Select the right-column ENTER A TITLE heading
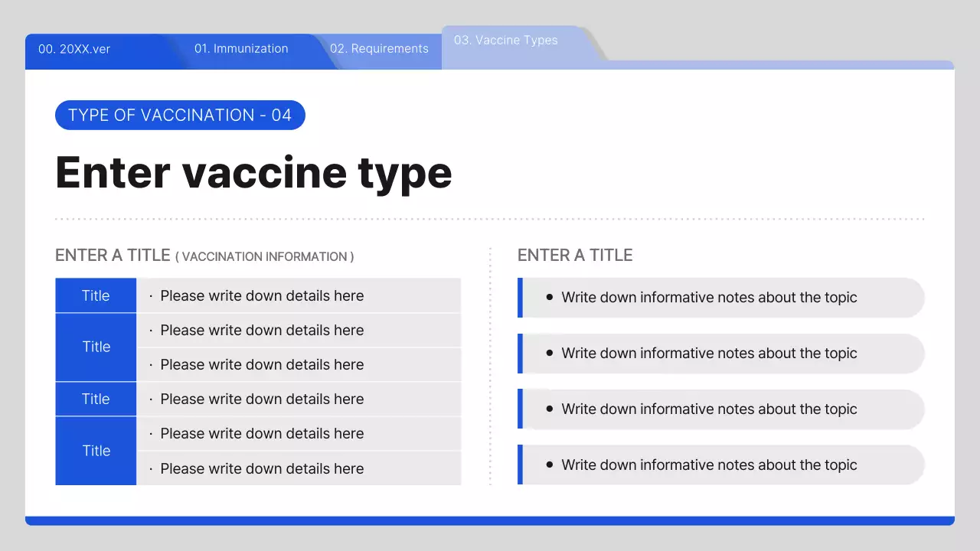This screenshot has width=980, height=551. click(575, 256)
